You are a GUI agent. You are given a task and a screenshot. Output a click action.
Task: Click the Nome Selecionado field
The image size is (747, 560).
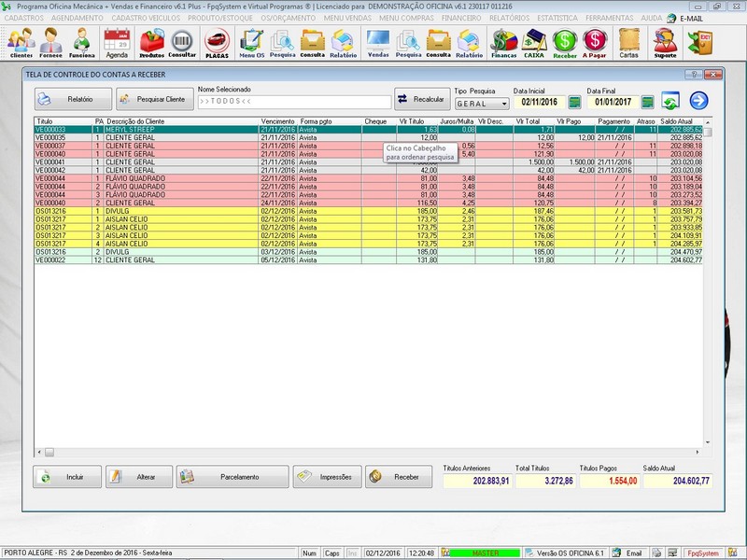pyautogui.click(x=294, y=102)
